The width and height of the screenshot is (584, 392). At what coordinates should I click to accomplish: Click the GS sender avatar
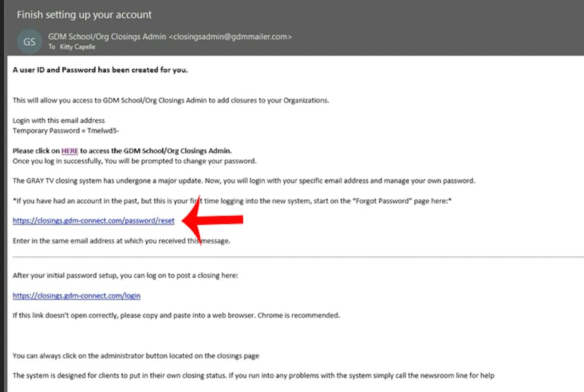[x=29, y=41]
